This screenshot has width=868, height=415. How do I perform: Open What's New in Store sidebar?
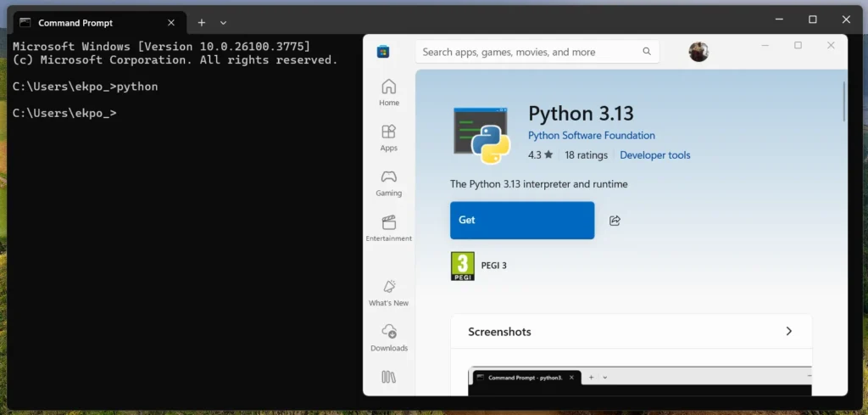coord(388,293)
